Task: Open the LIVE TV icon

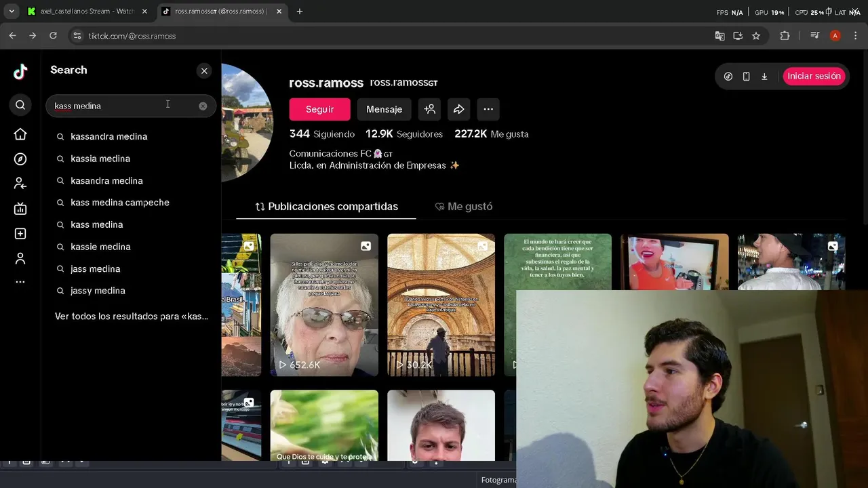Action: tap(20, 208)
